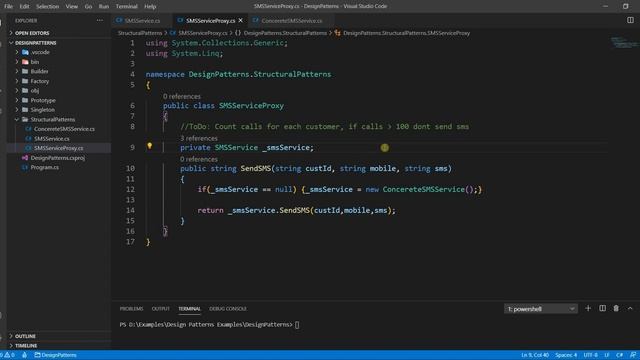Switch to the DEBUG CONSOLE panel tab
This screenshot has height=360, width=640.
pyautogui.click(x=228, y=309)
